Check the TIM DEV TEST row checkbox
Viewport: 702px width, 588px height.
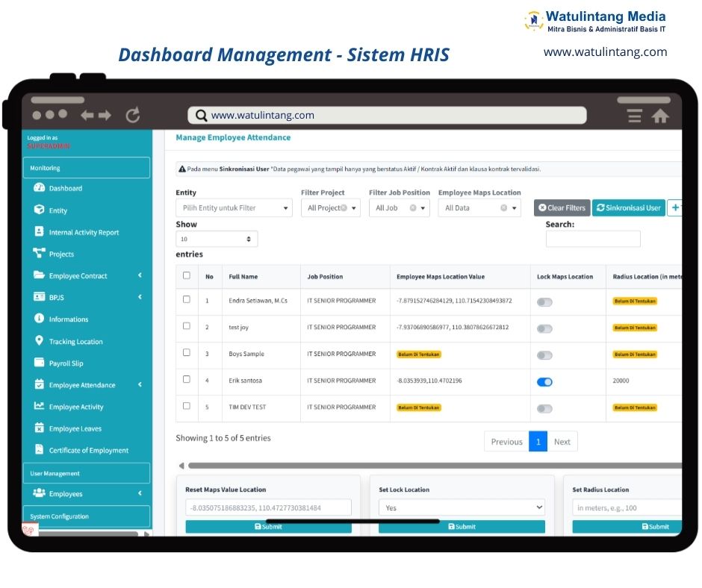pyautogui.click(x=187, y=406)
